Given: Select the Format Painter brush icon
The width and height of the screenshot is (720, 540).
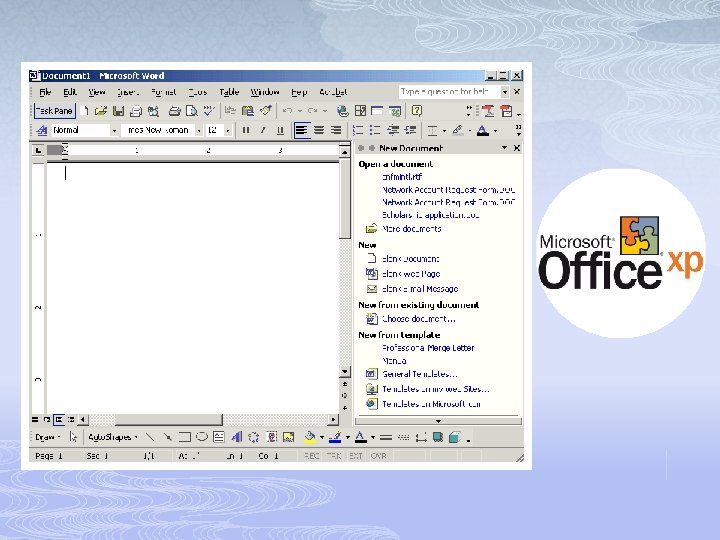Looking at the screenshot, I should click(x=265, y=111).
